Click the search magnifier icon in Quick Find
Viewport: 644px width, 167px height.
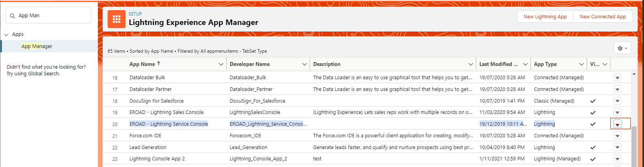[12, 16]
